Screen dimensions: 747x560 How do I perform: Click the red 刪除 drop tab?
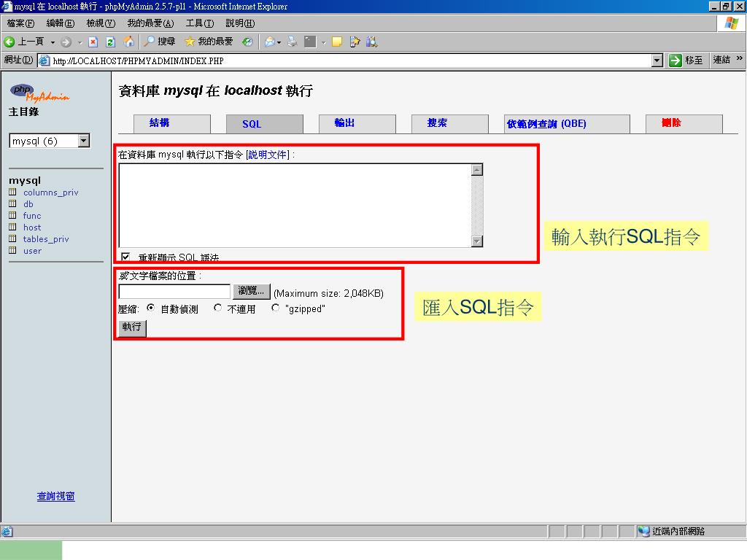[x=684, y=123]
